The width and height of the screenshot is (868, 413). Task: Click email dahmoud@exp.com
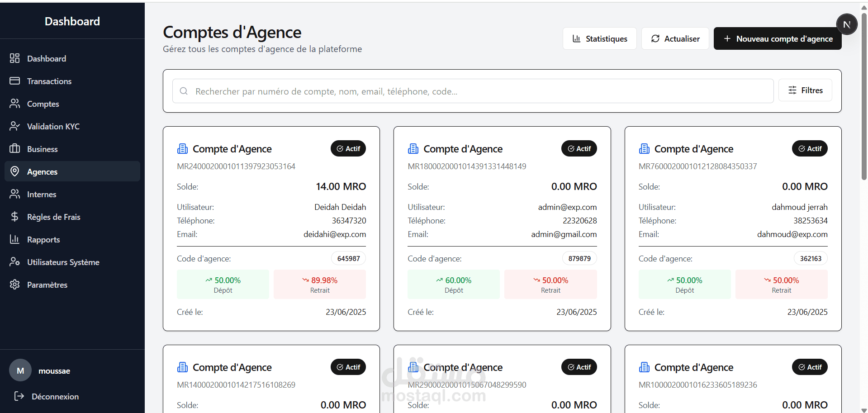(x=792, y=234)
